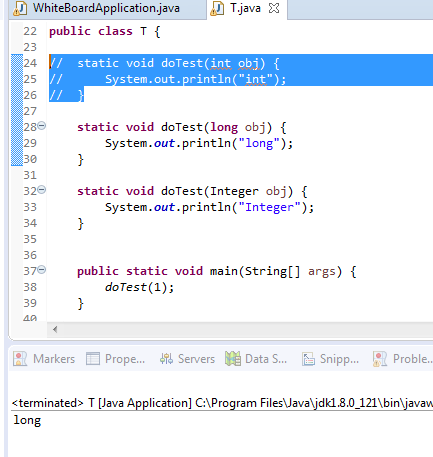Viewport: 433px width, 457px height.
Task: Click the "long" output in the console
Action: coord(27,420)
